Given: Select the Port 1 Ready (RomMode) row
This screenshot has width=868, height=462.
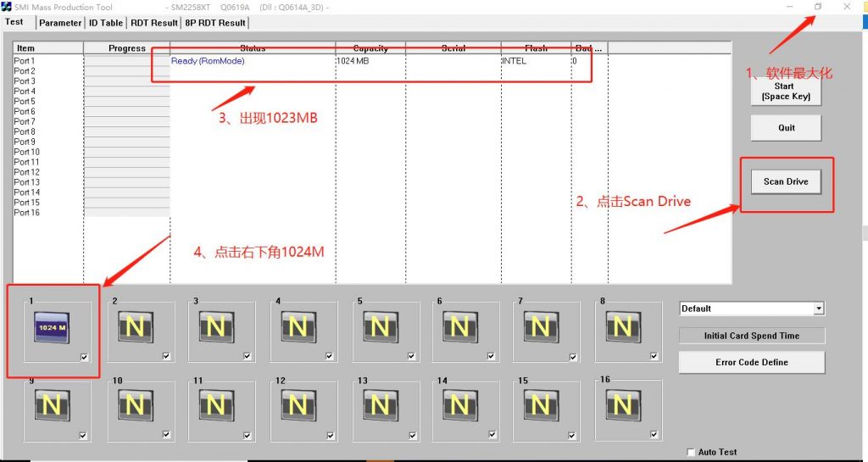Looking at the screenshot, I should [208, 61].
